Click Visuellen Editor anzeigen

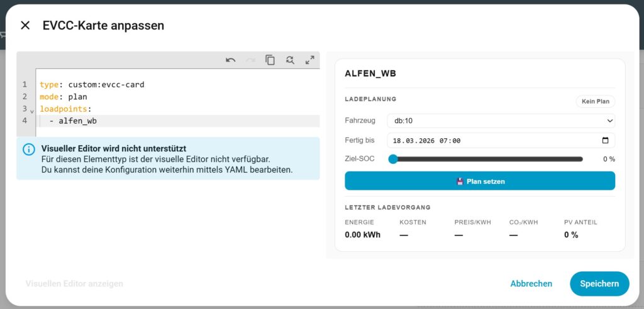74,284
